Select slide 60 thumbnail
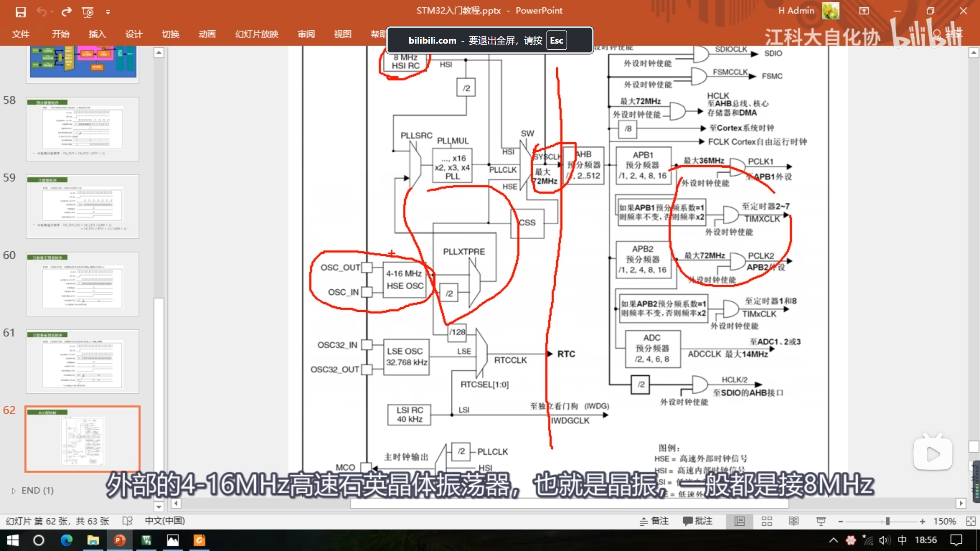 pyautogui.click(x=82, y=284)
